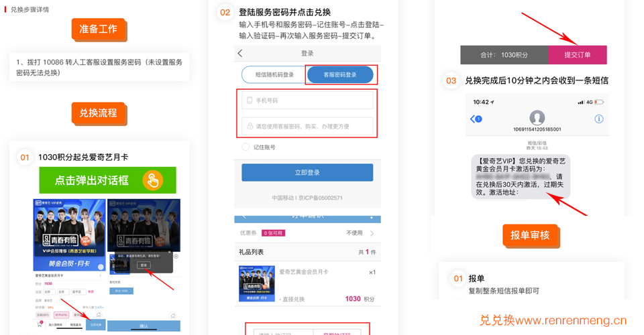Viewport: 644px width, 335px height.
Task: Click the 兑换步骤详情 section title
Action: [30, 9]
